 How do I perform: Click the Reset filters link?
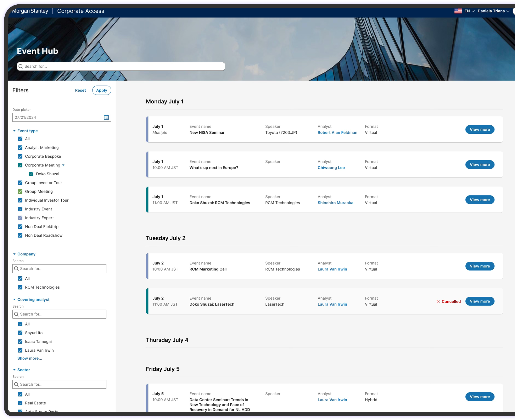[80, 90]
